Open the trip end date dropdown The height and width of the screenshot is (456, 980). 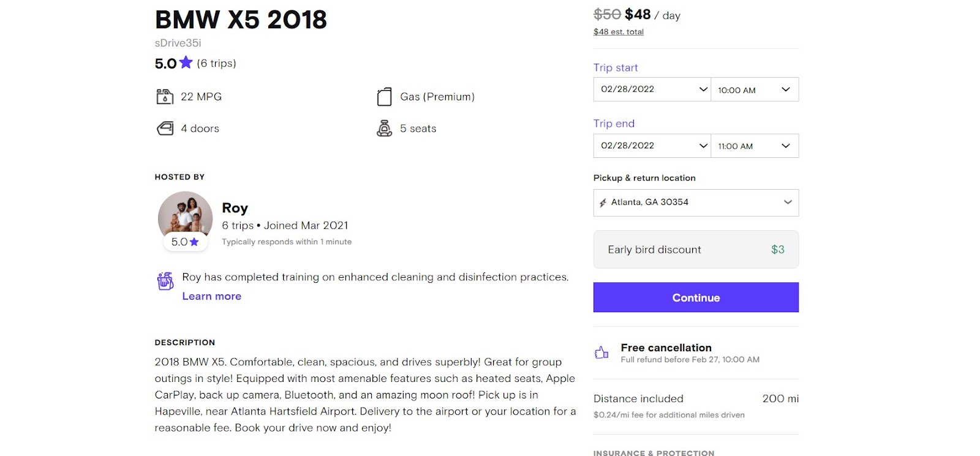tap(652, 146)
